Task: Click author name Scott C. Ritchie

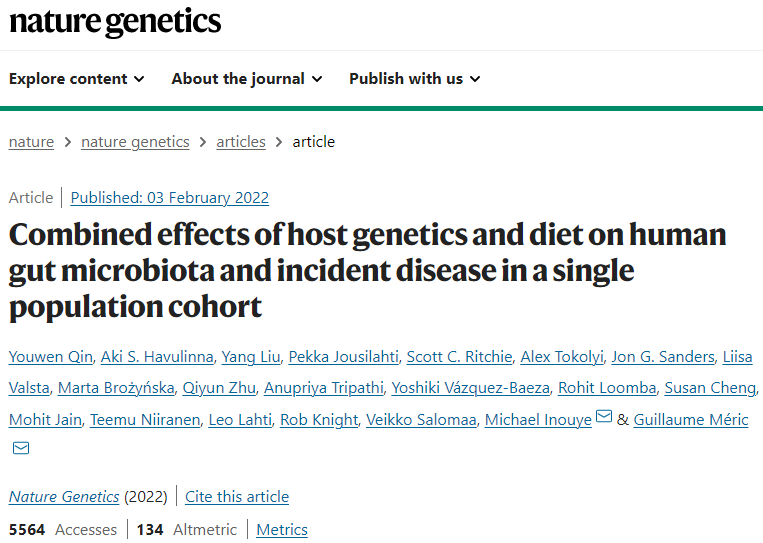Action: pyautogui.click(x=459, y=357)
